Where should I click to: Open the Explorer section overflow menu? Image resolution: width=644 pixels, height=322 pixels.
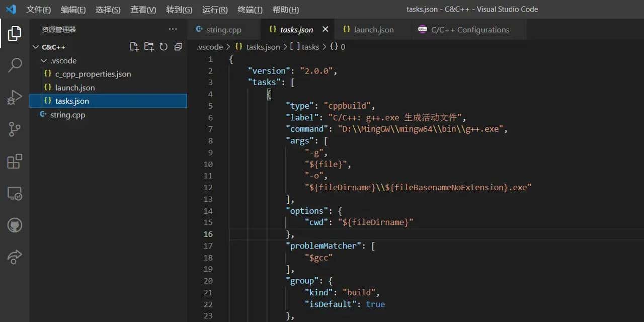[173, 29]
